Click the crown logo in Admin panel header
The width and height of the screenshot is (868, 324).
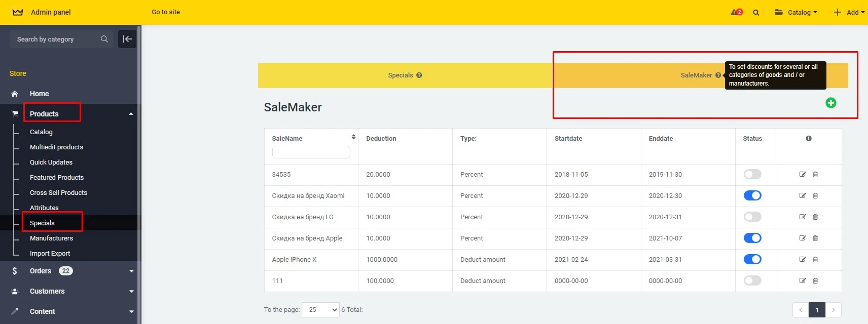coord(18,12)
